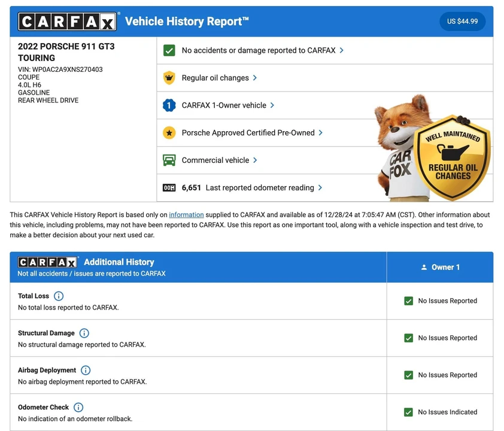Viewport: 504px width, 431px height.
Task: Click the CARFAX logo in Additional History header
Action: pos(47,262)
